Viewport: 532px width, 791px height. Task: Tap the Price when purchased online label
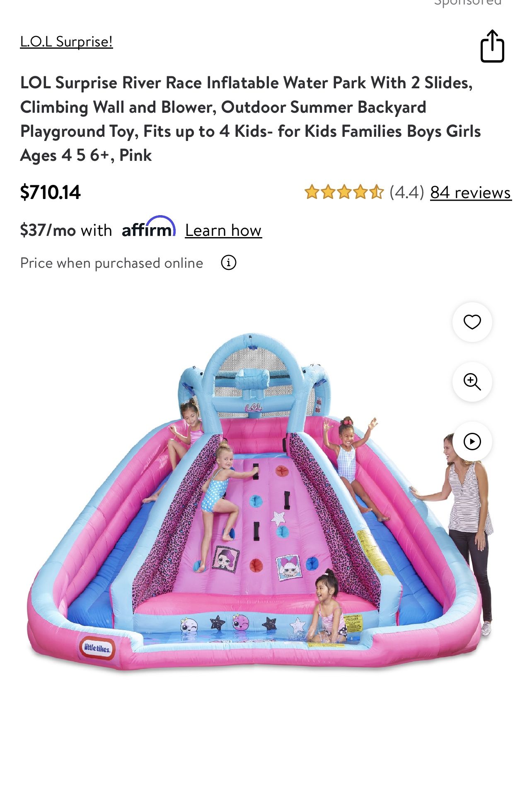[x=111, y=263]
